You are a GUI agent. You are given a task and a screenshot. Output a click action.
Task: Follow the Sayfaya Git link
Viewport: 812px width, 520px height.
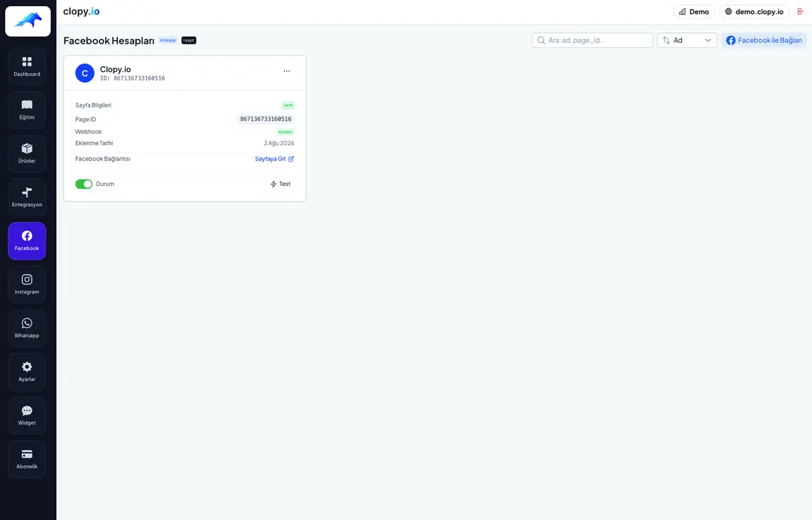pyautogui.click(x=274, y=159)
